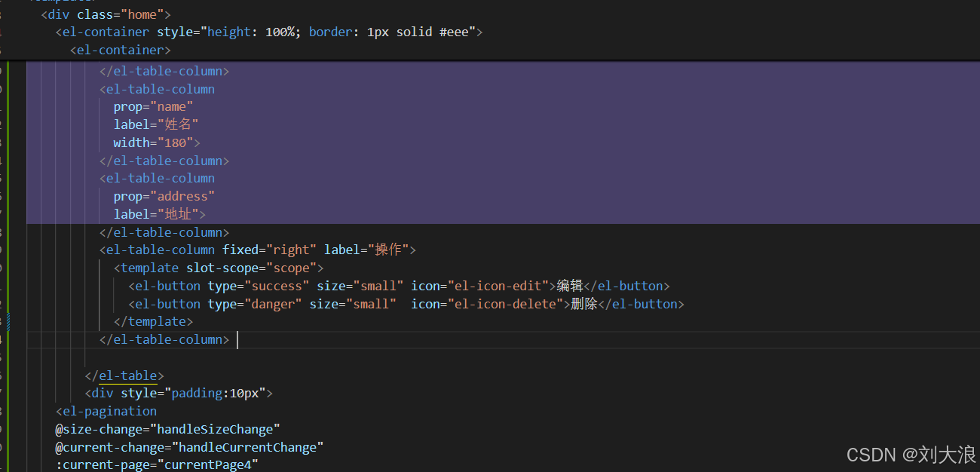Place cursor on prop="name" attribute
The image size is (980, 472).
[154, 106]
